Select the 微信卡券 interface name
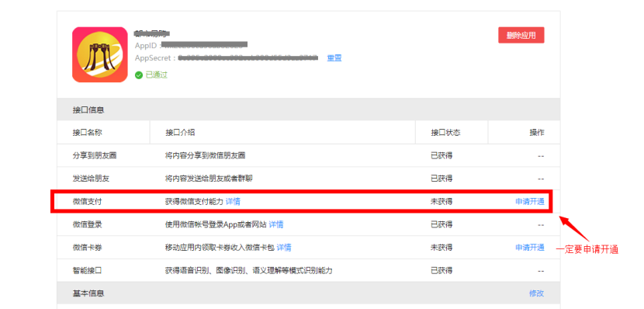644x309 pixels. [87, 248]
